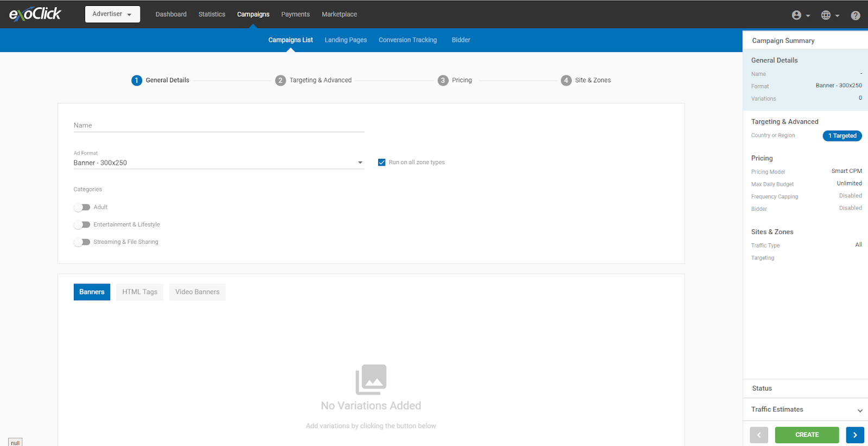Toggle Entertainment & Lifestyle category
Screen dimensions: 868x446
click(82, 224)
